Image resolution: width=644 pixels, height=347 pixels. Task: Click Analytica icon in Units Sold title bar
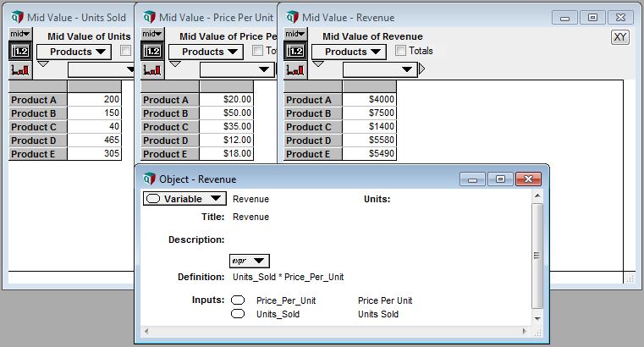(x=17, y=17)
